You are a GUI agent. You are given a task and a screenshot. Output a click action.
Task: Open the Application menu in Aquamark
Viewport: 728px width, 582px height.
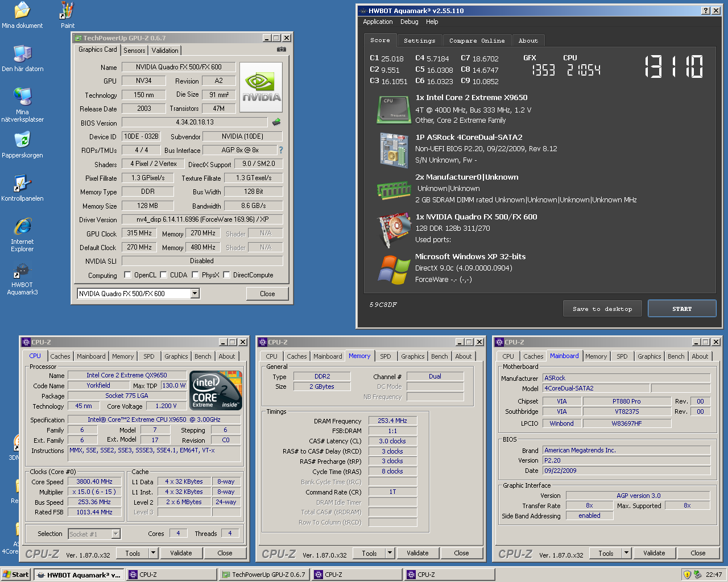click(378, 22)
